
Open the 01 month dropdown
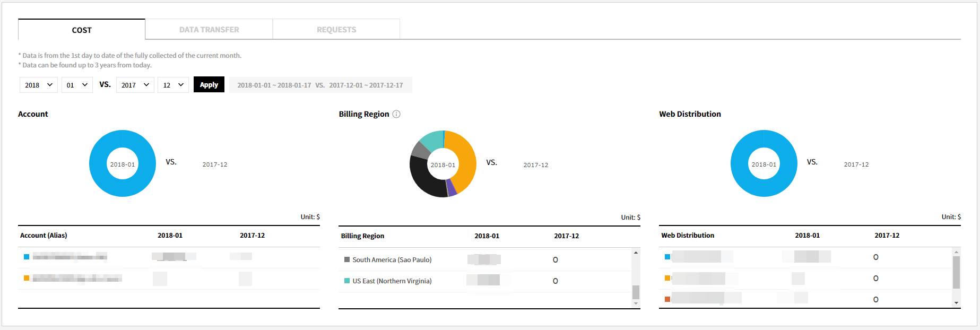point(77,85)
